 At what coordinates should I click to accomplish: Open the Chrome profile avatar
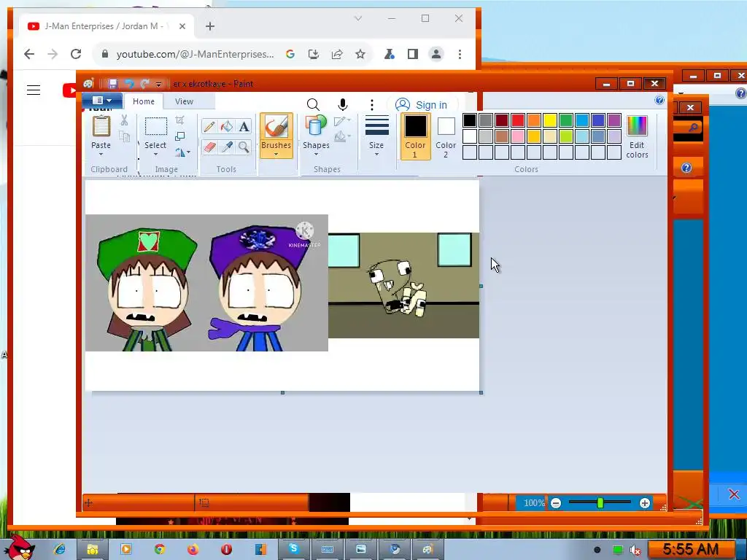coord(436,54)
